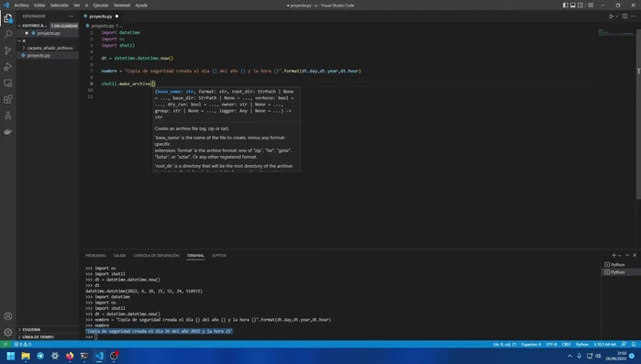This screenshot has height=364, width=641.
Task: Click Espacios: 4 indentation setting
Action: [x=531, y=345]
